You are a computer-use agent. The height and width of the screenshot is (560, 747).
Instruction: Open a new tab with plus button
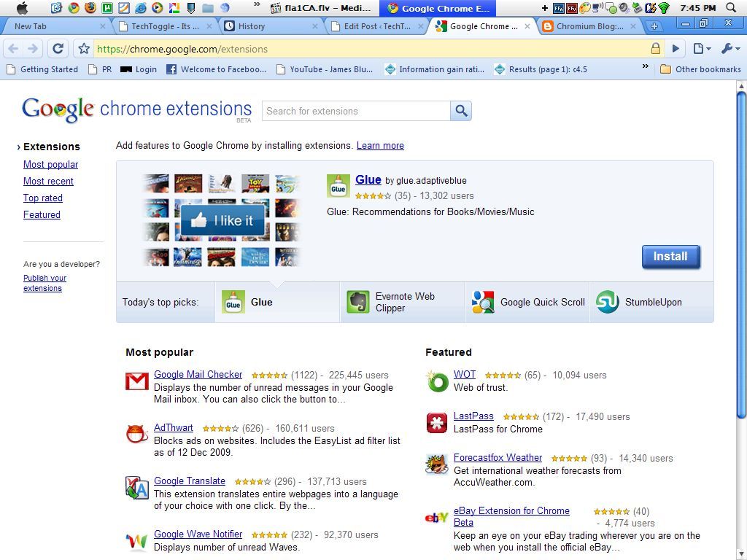coord(654,26)
